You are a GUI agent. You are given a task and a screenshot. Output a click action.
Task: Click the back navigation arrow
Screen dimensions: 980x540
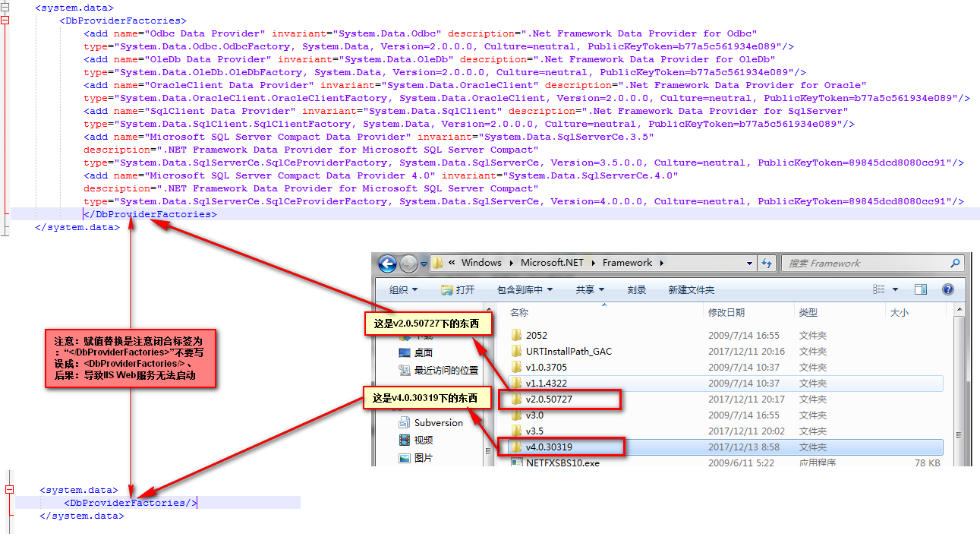[x=387, y=263]
